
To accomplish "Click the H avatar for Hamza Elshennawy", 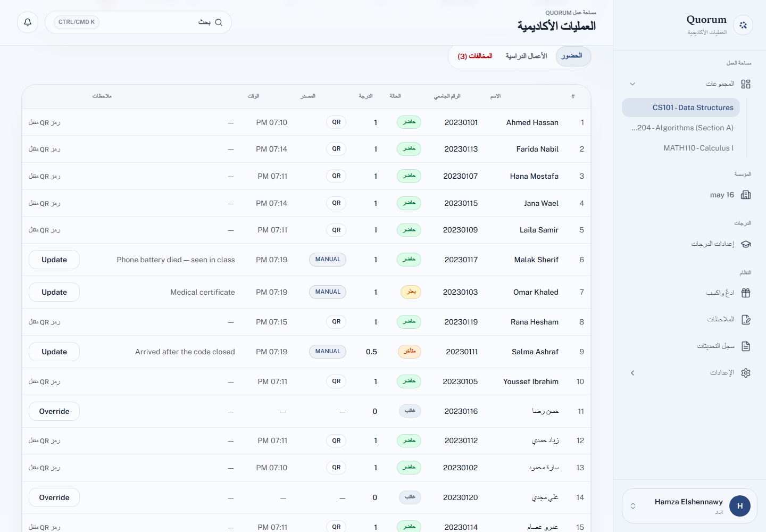I will 740,506.
